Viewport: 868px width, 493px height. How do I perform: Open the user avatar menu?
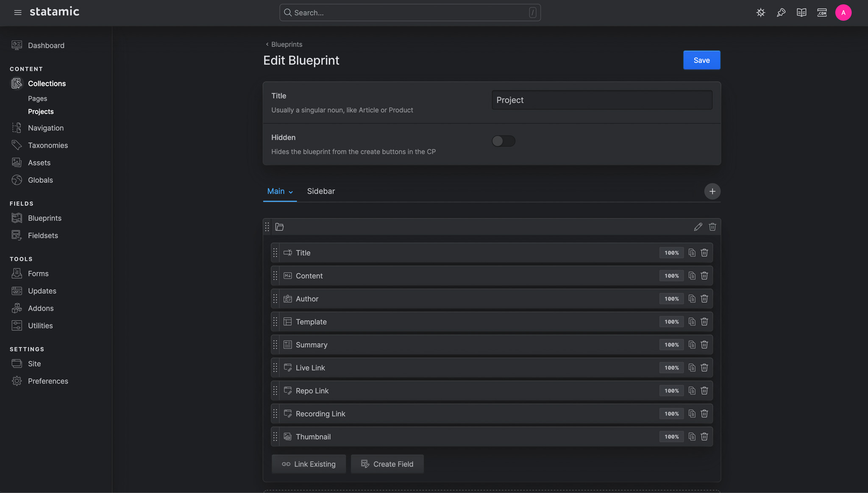coord(843,13)
